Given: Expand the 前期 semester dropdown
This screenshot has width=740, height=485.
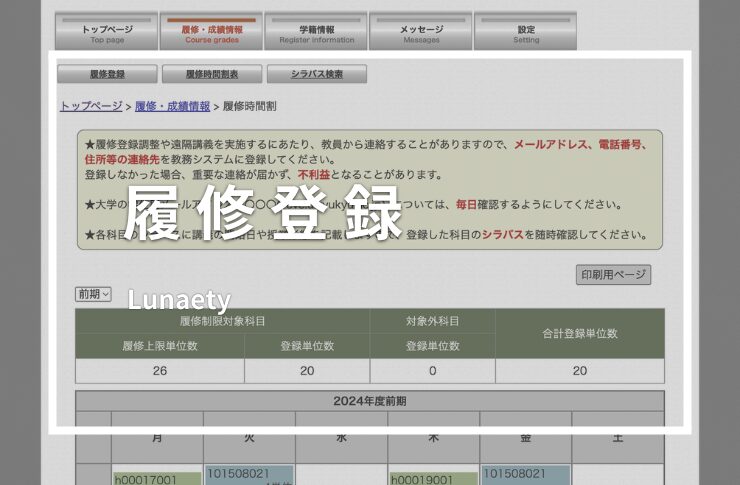Looking at the screenshot, I should (93, 294).
